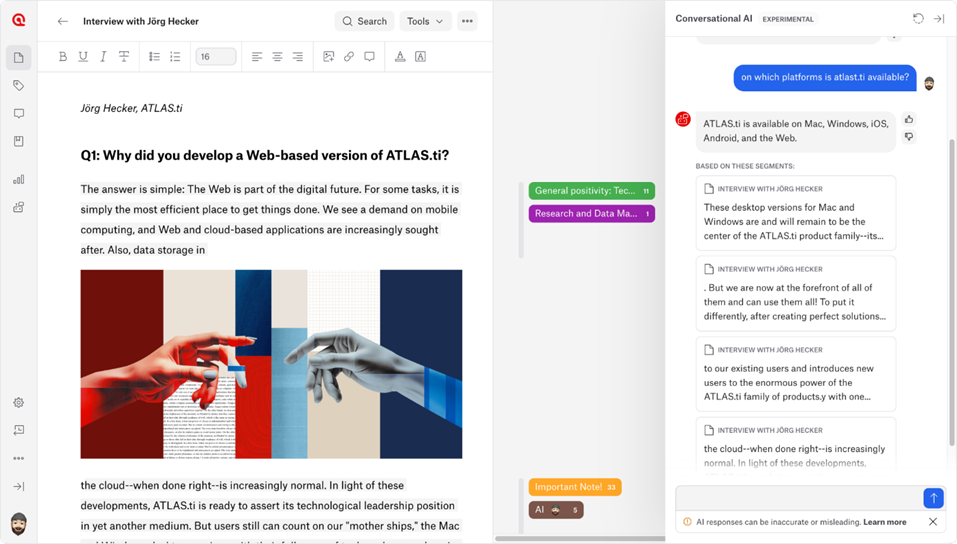Give thumbs up to AI response

[x=909, y=119]
